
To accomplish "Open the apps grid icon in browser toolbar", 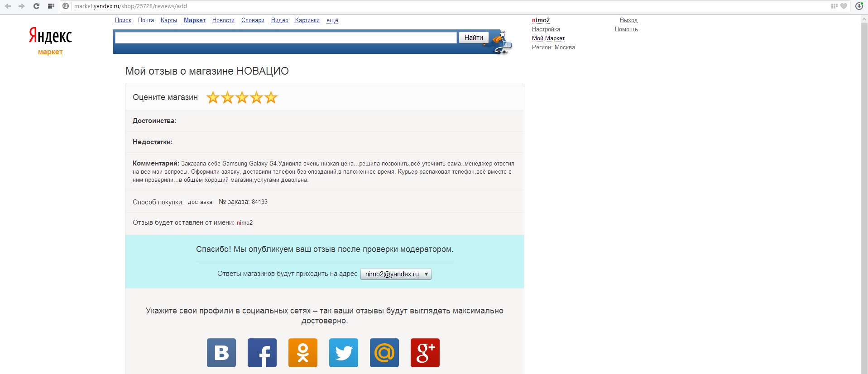I will pos(51,6).
